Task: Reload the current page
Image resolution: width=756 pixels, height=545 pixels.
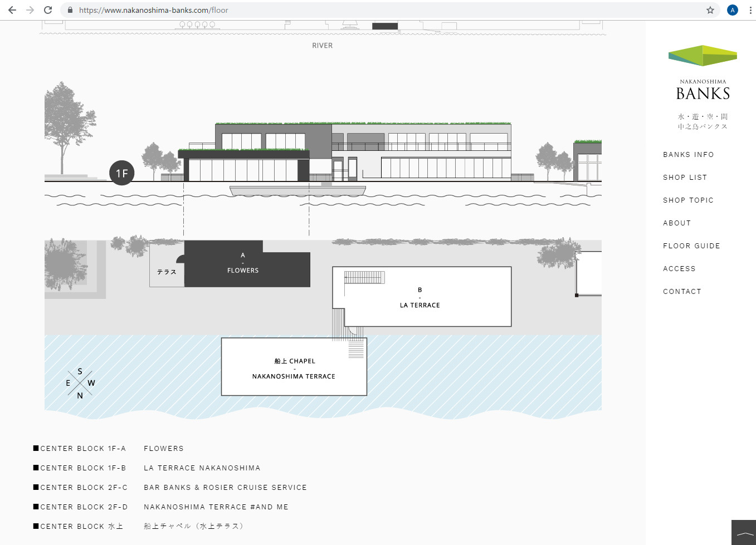Action: click(48, 10)
